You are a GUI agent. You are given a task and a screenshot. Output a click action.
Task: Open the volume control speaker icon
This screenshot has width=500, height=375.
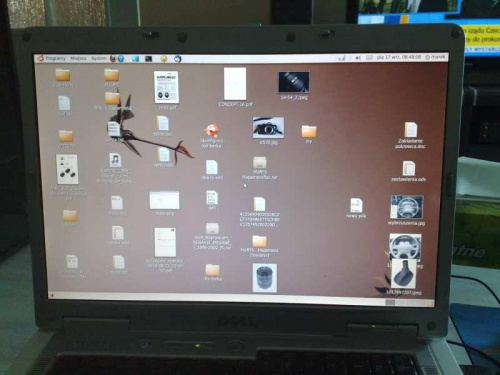click(x=358, y=58)
